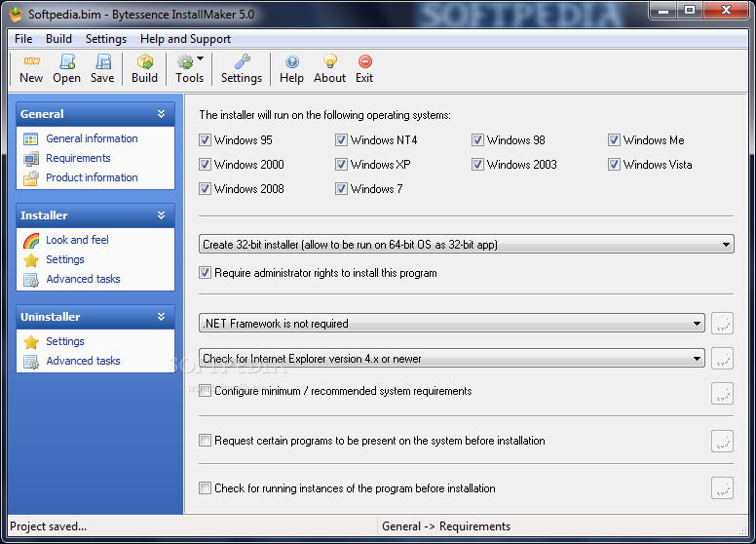Click the Help question-mark icon
Image resolution: width=756 pixels, height=544 pixels.
click(291, 61)
